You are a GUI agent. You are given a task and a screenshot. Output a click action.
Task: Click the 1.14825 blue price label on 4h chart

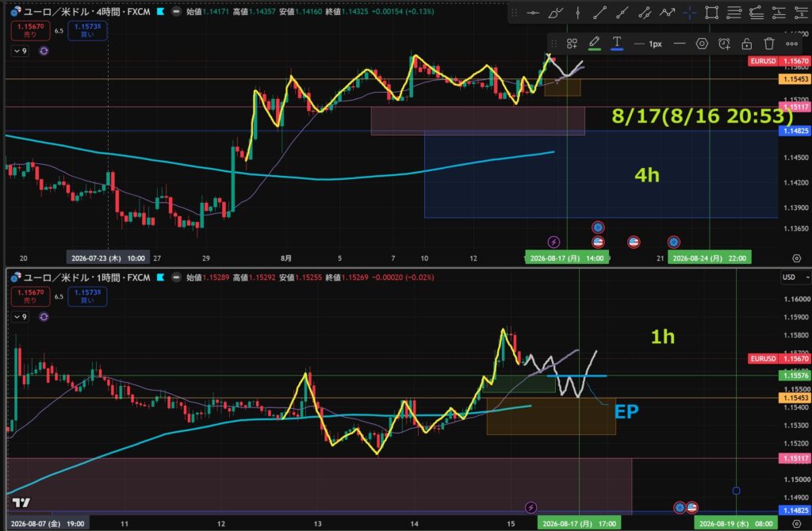pyautogui.click(x=795, y=131)
